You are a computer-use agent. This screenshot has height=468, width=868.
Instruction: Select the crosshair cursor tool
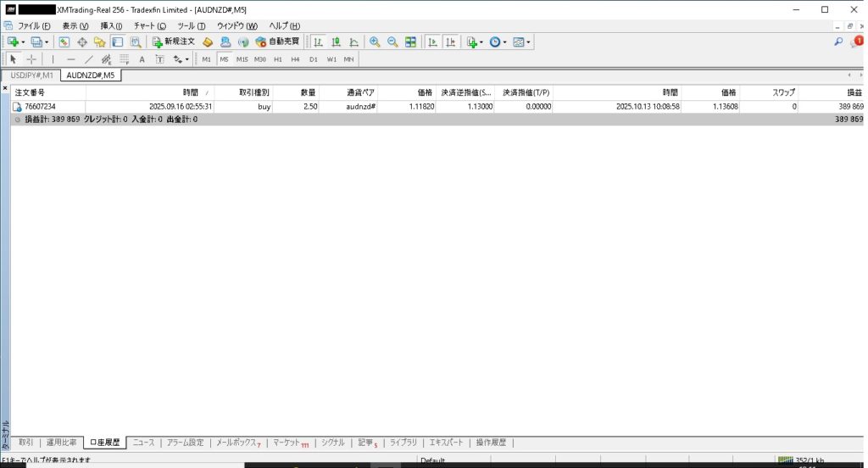tap(31, 59)
